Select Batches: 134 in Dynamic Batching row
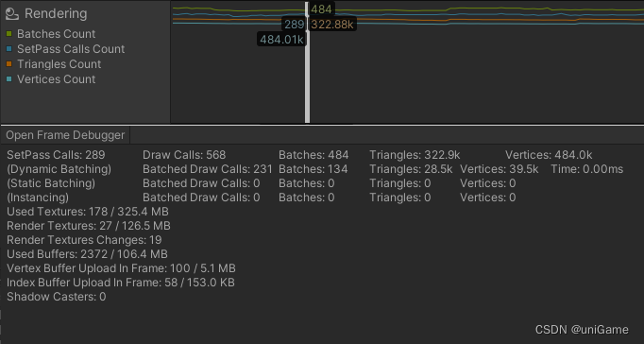 pyautogui.click(x=314, y=169)
